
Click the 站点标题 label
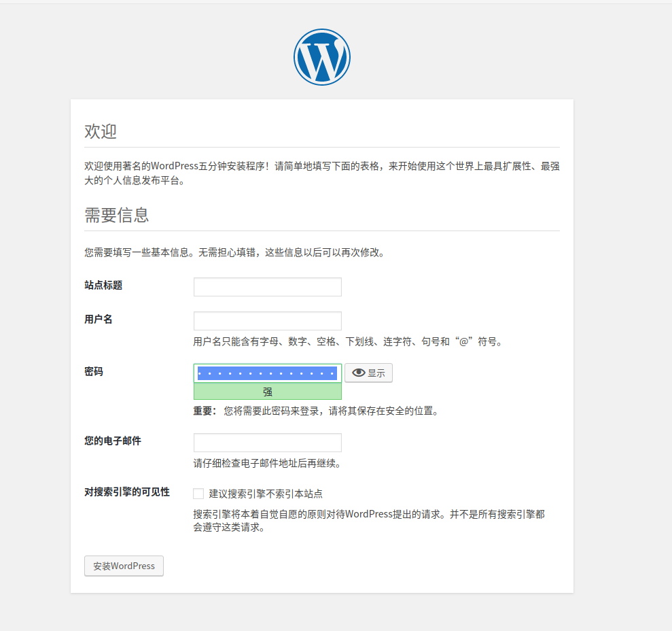pos(103,286)
